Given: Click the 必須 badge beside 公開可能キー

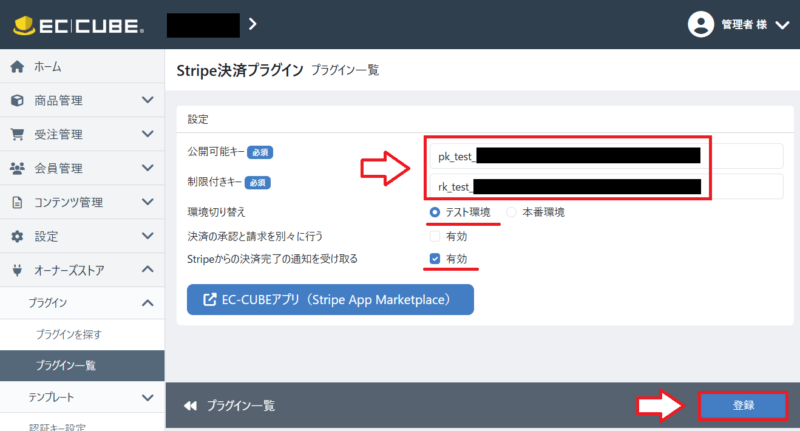Looking at the screenshot, I should click(260, 152).
